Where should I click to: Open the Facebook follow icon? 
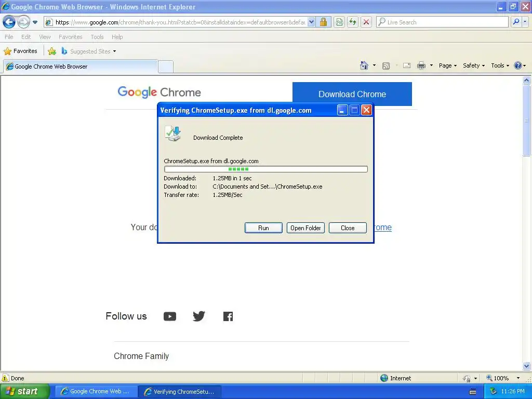coord(228,316)
